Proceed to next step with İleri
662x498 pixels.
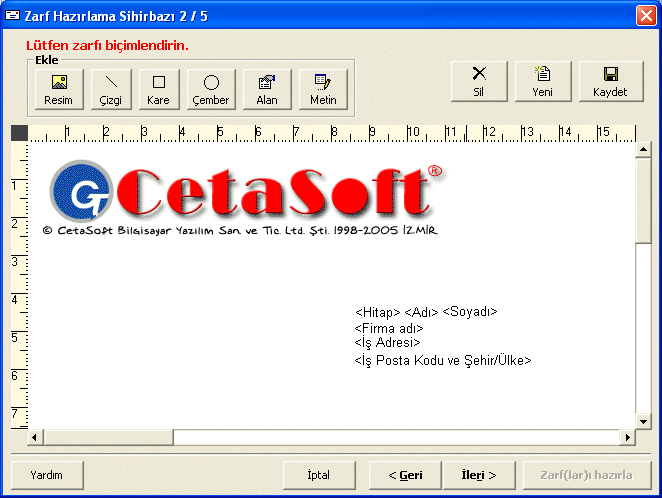tap(479, 475)
